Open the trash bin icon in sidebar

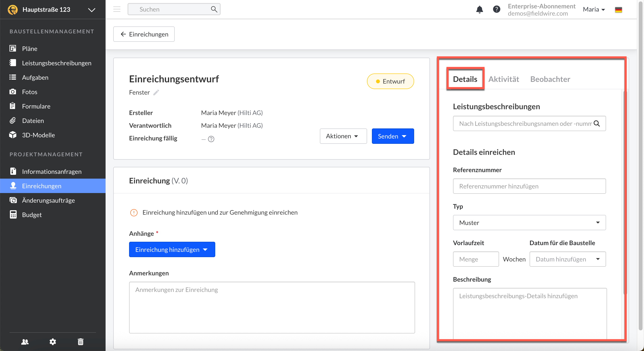[80, 342]
